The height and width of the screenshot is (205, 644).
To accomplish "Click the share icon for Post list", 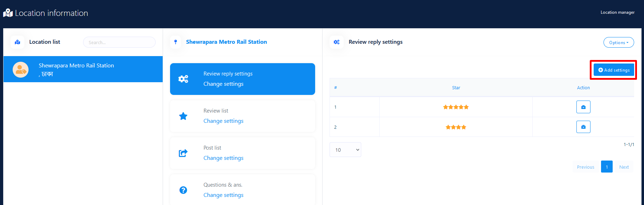I will pyautogui.click(x=183, y=153).
